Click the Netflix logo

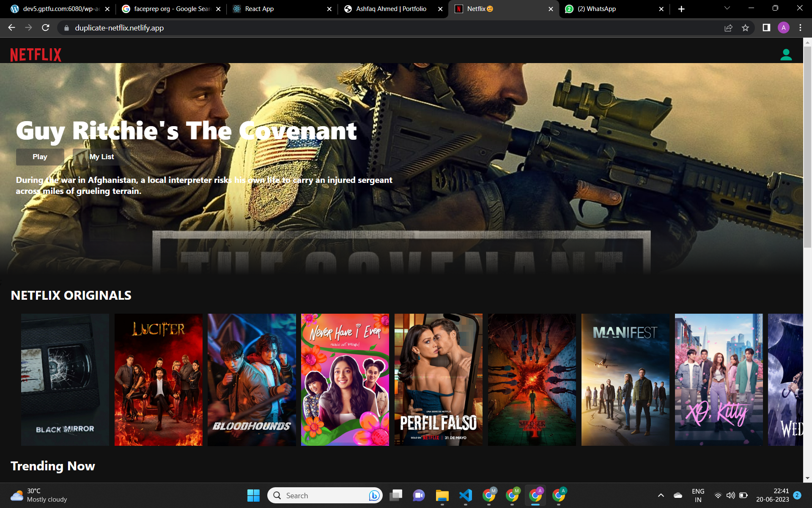pyautogui.click(x=36, y=55)
